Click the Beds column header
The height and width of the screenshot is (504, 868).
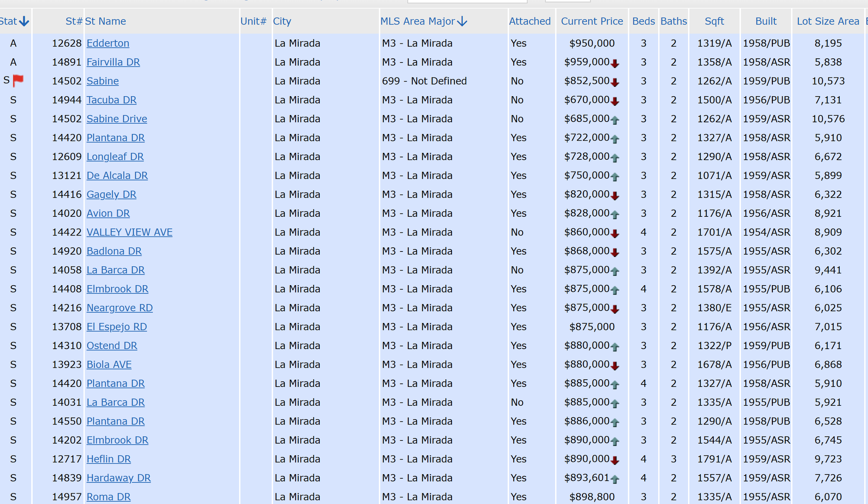643,22
